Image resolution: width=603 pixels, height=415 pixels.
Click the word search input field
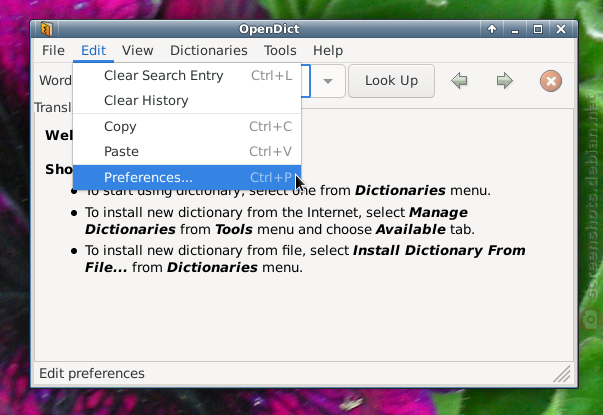point(305,81)
